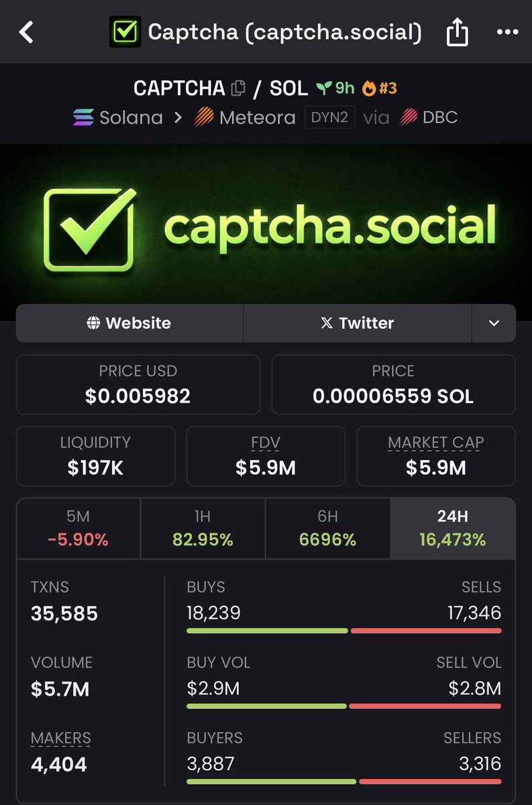Tap the DYN2 pool tag

point(329,117)
